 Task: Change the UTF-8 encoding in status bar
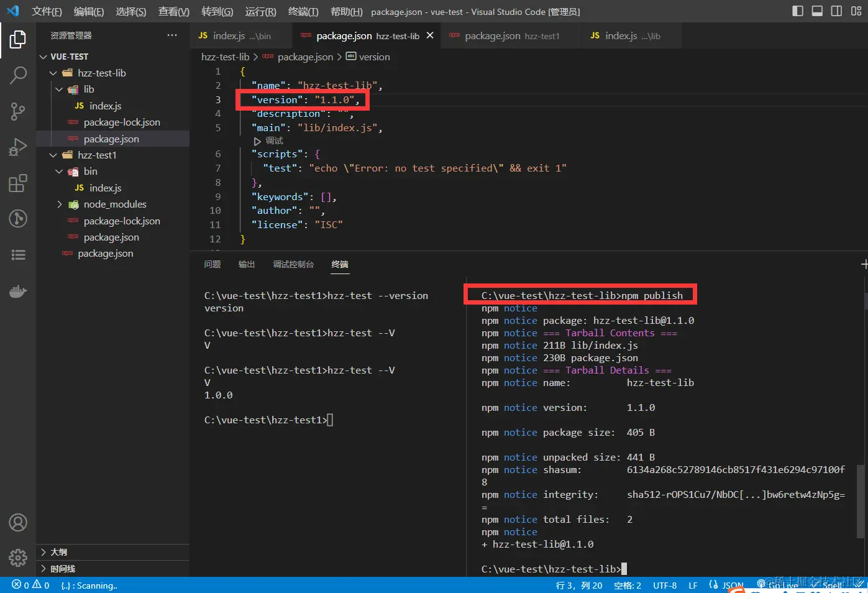[665, 586]
